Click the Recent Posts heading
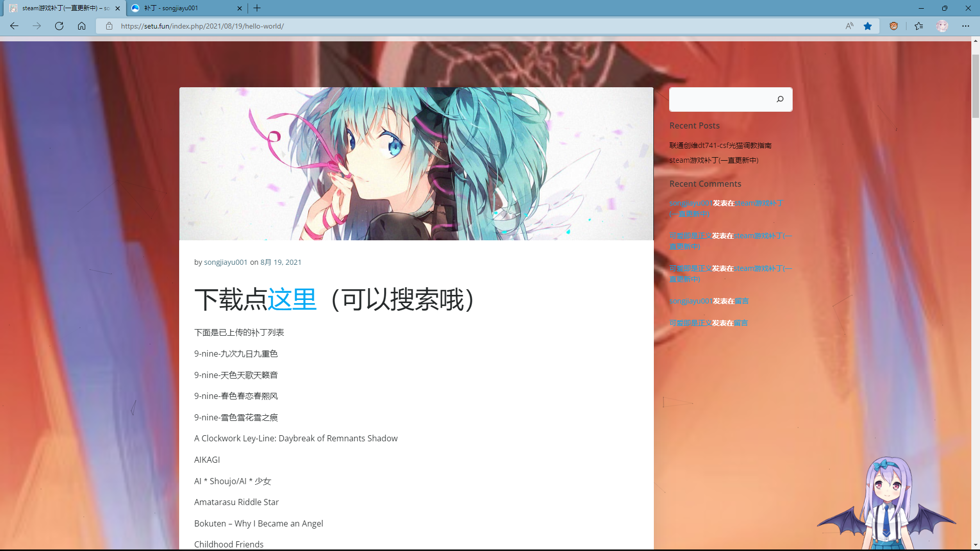This screenshot has width=980, height=551. (x=695, y=126)
